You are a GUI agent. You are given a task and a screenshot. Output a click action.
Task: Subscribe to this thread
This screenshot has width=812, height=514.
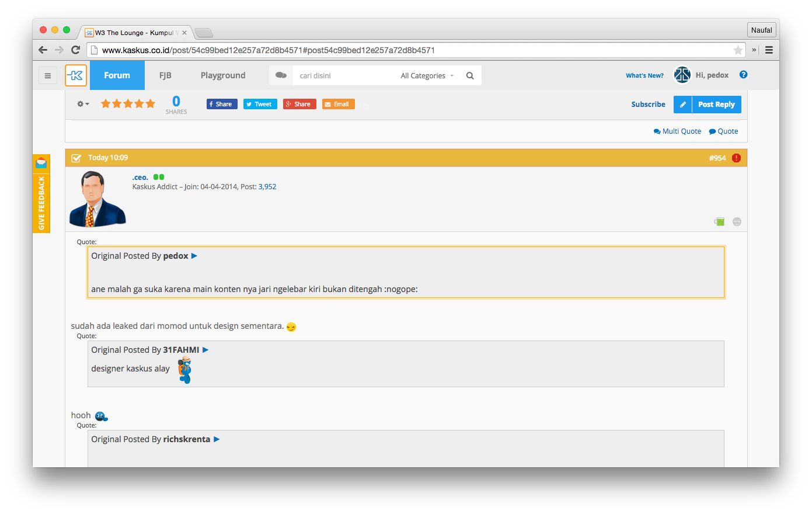click(648, 105)
